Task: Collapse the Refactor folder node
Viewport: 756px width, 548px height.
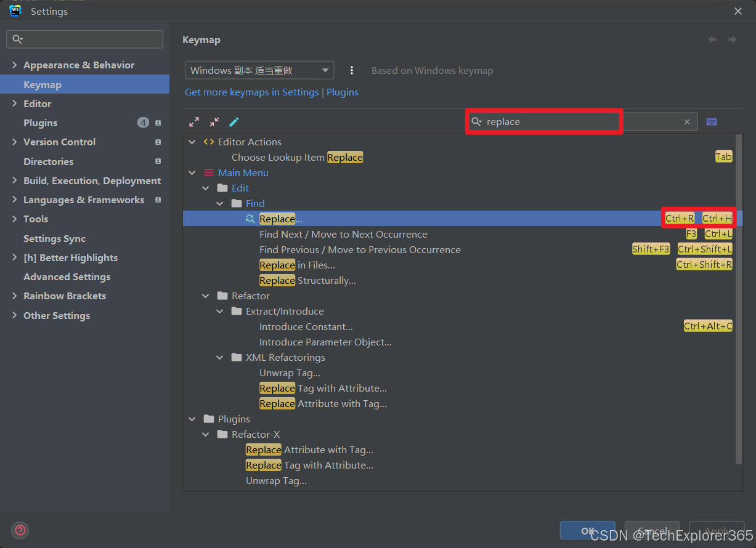Action: click(206, 296)
